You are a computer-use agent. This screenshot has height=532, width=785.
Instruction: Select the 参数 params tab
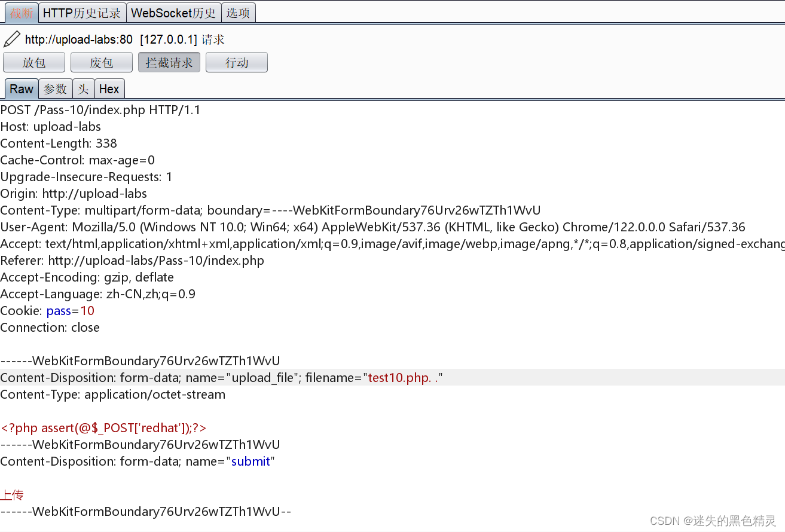pyautogui.click(x=56, y=89)
